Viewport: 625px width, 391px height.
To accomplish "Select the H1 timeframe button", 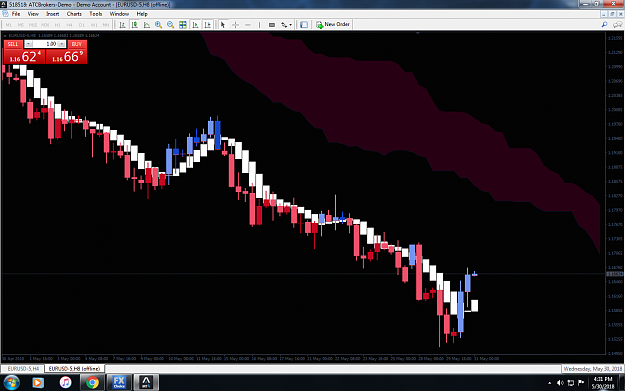I will [x=57, y=25].
